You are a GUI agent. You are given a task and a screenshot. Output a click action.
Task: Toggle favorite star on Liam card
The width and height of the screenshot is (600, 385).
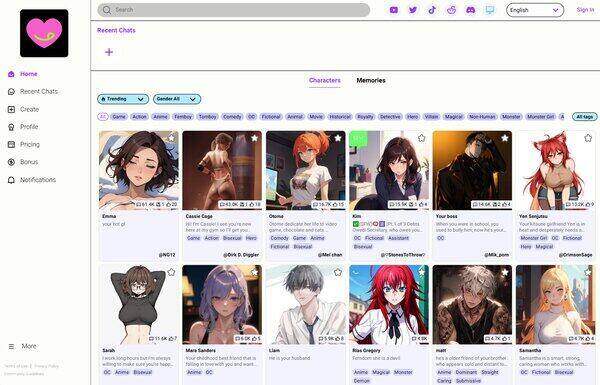338,272
